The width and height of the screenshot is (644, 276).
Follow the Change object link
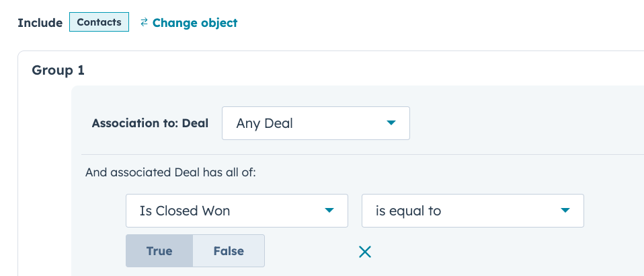click(x=195, y=23)
